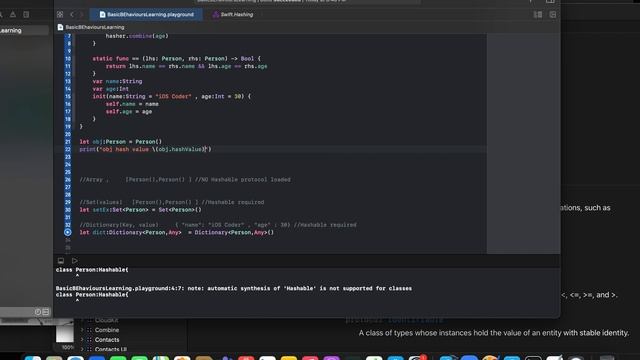
Task: Click the 'stable identity' description in background docs
Action: 494,333
